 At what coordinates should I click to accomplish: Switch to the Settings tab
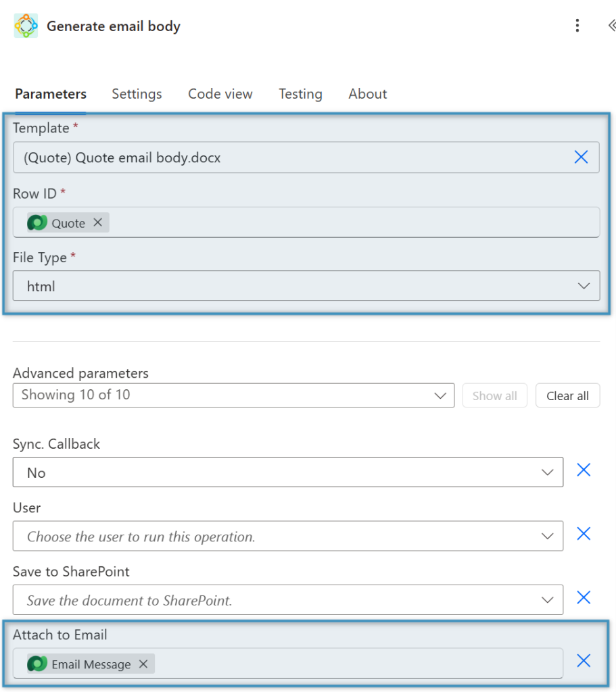(x=137, y=94)
